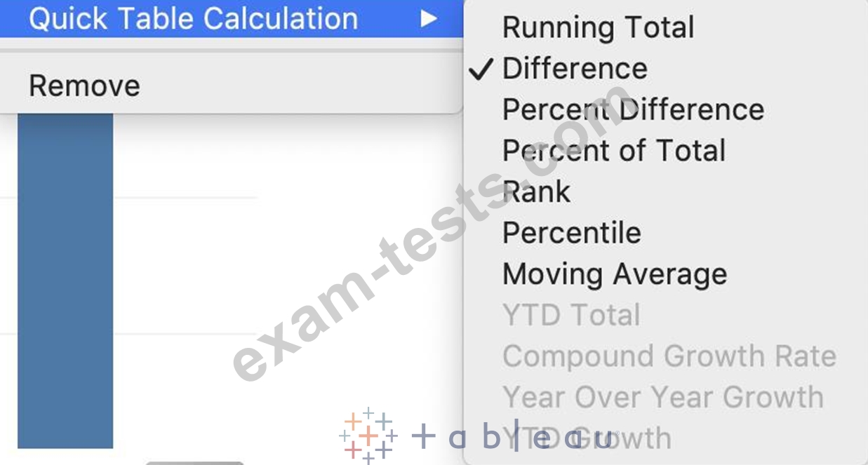Click the blue bar in the chart
The width and height of the screenshot is (868, 465).
65,281
